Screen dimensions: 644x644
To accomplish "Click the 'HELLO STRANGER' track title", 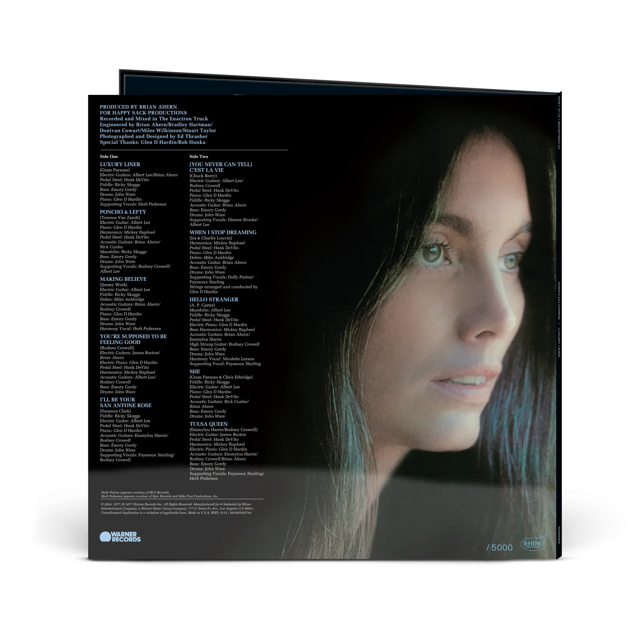I will tap(214, 300).
